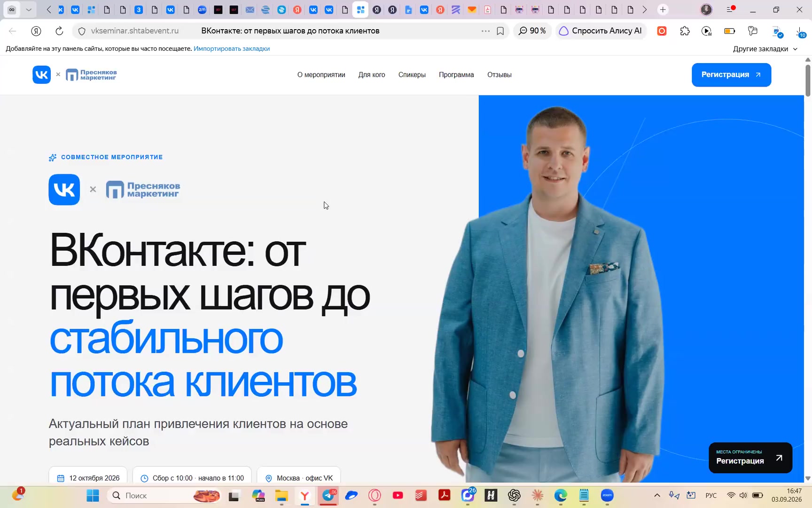Image resolution: width=812 pixels, height=508 pixels.
Task: Expand the Другие закладки folder
Action: [x=765, y=49]
